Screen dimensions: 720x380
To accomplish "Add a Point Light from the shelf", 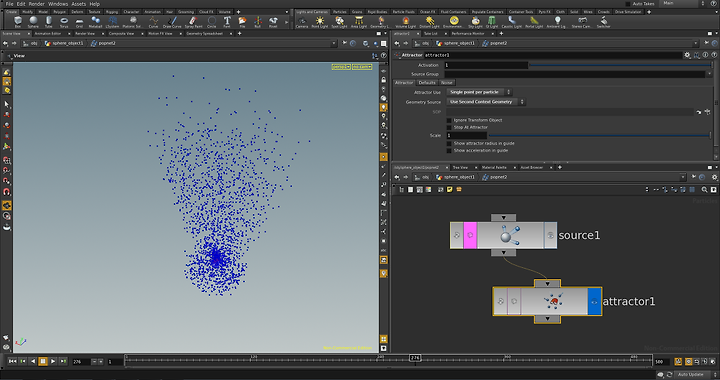I will [x=320, y=22].
